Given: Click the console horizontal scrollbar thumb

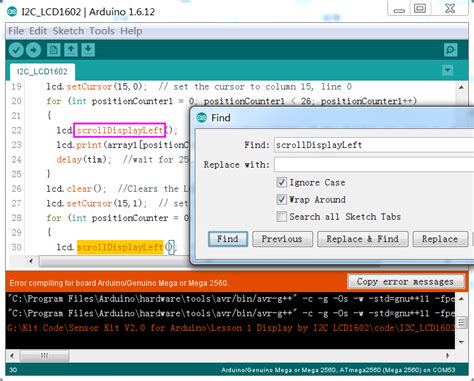Looking at the screenshot, I should 44,356.
